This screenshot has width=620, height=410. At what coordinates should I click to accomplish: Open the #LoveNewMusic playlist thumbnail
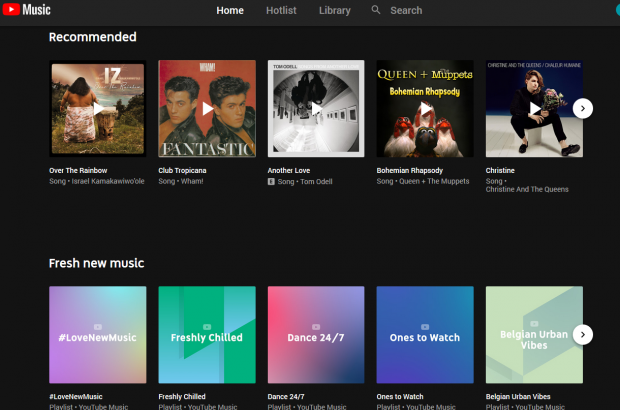click(x=98, y=334)
